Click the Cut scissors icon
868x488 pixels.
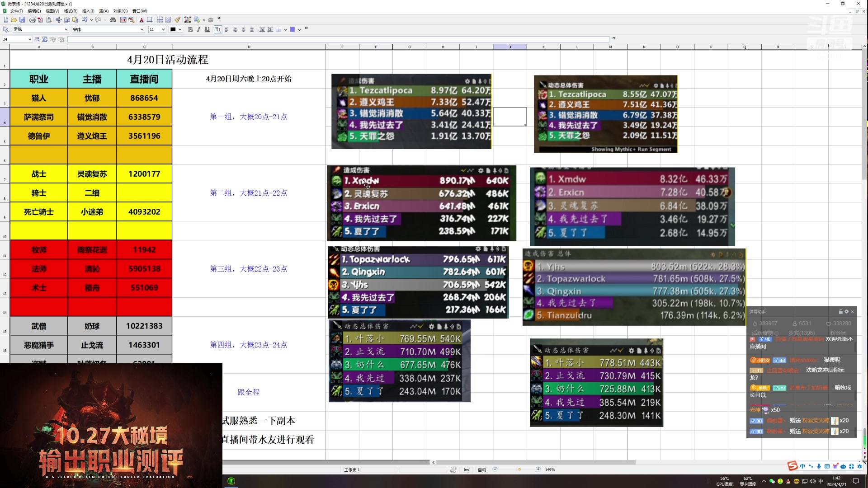(59, 20)
